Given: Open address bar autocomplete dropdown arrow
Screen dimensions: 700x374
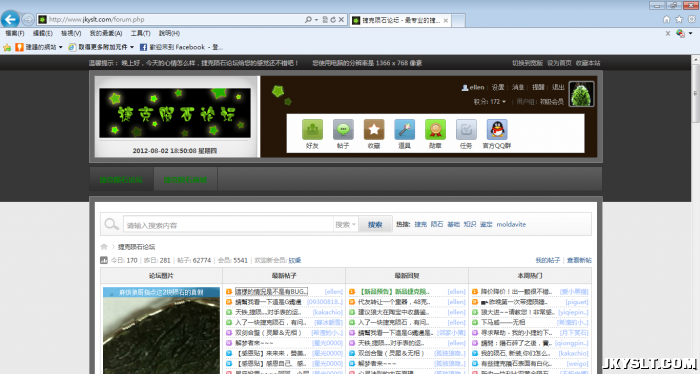Looking at the screenshot, I should click(317, 20).
